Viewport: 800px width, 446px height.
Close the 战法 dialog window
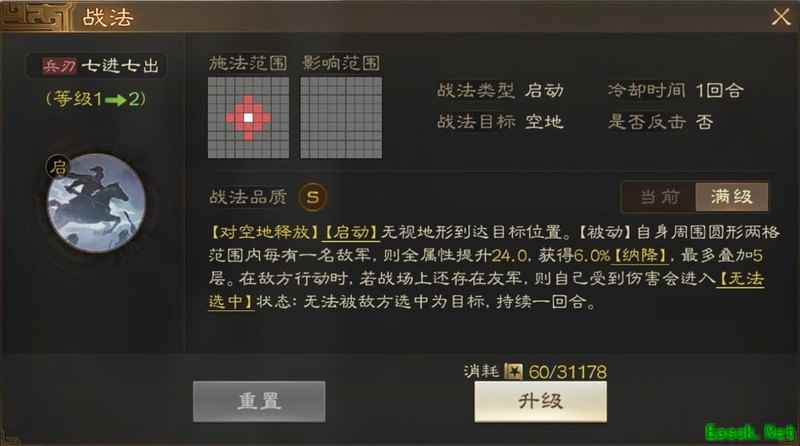(781, 17)
